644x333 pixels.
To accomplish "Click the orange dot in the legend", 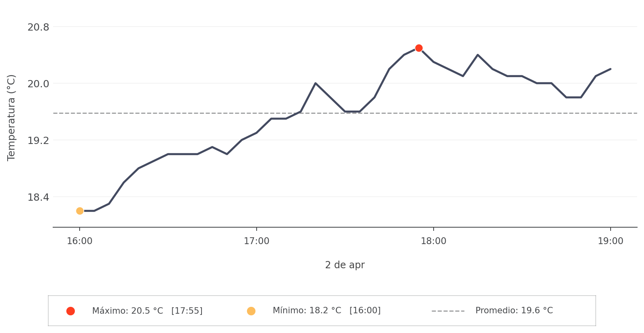I will [x=251, y=311].
